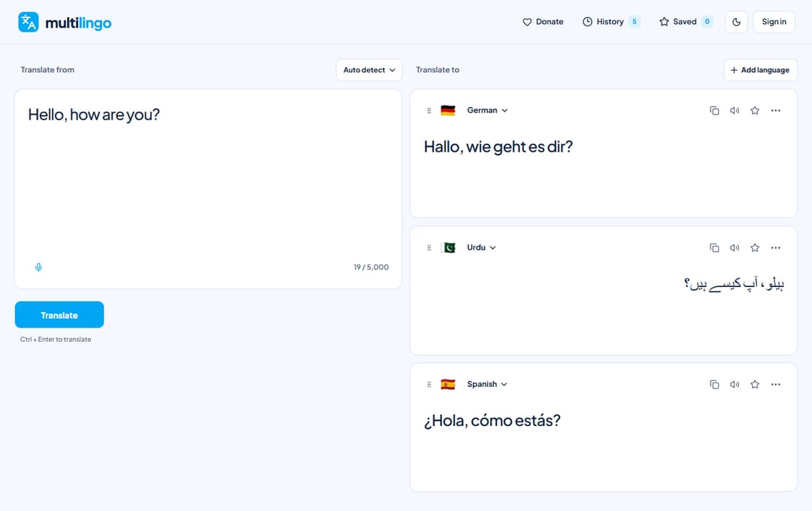Listen to the Urdu translation
The width and height of the screenshot is (812, 511).
(x=735, y=247)
